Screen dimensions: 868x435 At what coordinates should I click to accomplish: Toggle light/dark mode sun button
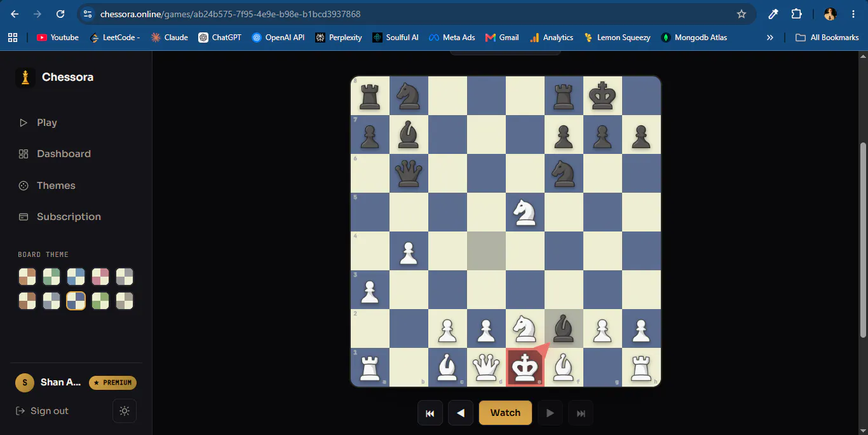click(125, 411)
